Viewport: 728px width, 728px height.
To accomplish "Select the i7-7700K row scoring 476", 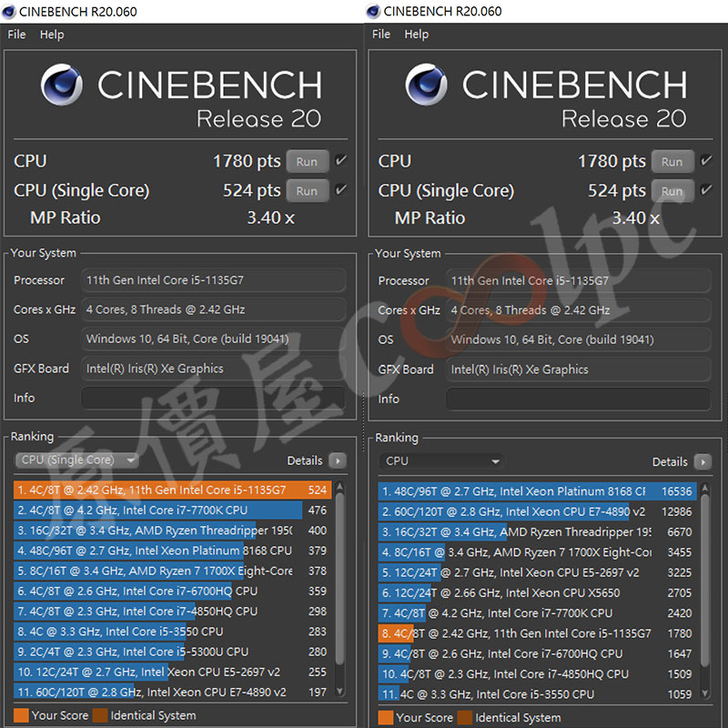I will [x=173, y=511].
